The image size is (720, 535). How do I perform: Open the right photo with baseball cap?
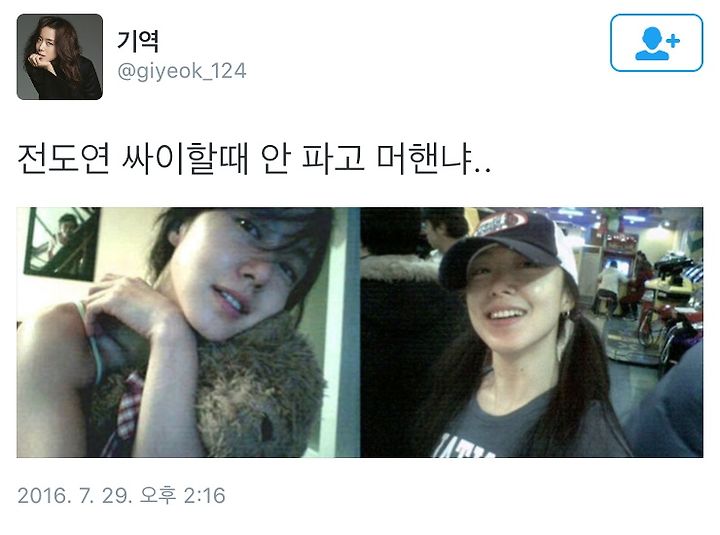(x=532, y=332)
